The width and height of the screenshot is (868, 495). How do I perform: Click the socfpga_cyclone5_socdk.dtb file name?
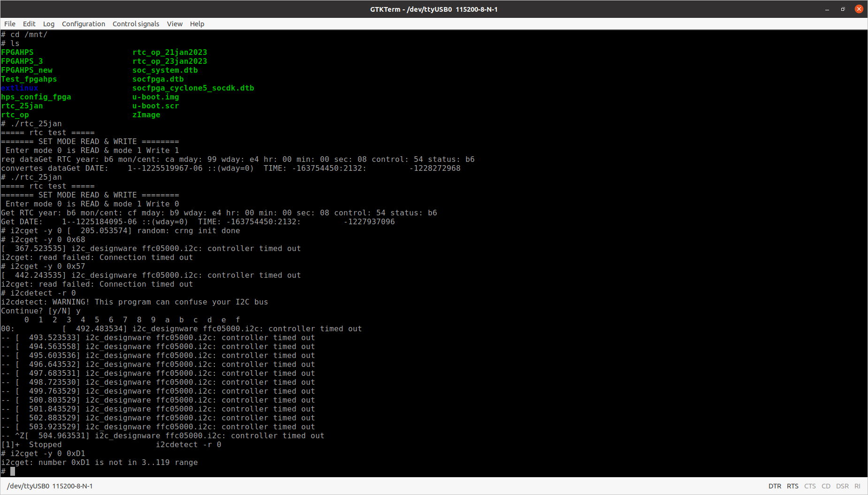pyautogui.click(x=193, y=88)
